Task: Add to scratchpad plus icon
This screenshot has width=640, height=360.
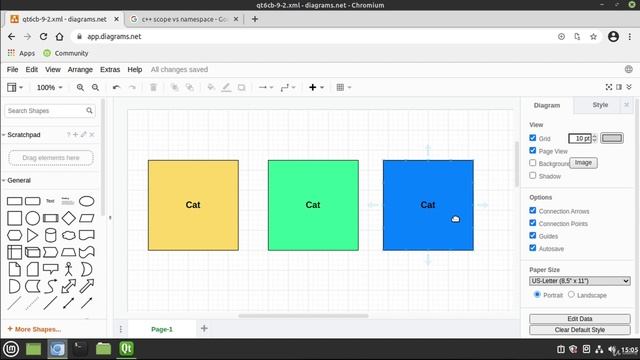Action: pos(76,135)
